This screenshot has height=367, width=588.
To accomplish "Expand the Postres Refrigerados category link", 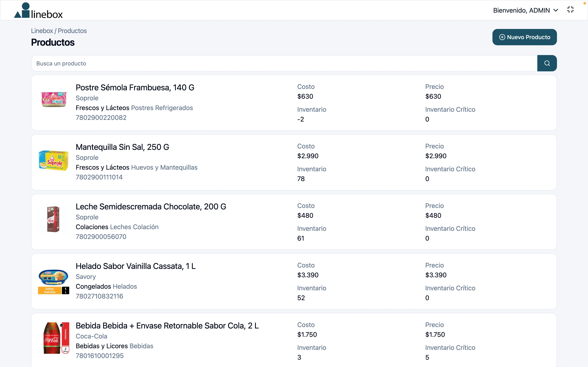I will click(x=162, y=108).
